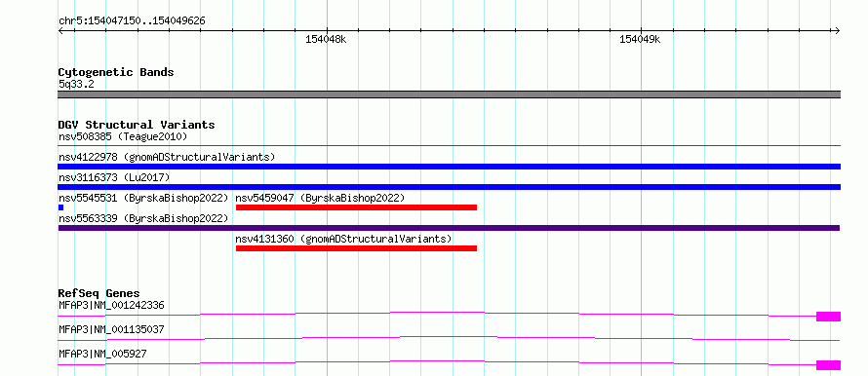Image resolution: width=868 pixels, height=376 pixels.
Task: Click the gray 5q33.2 cytogenetic band bar
Action: [x=449, y=94]
